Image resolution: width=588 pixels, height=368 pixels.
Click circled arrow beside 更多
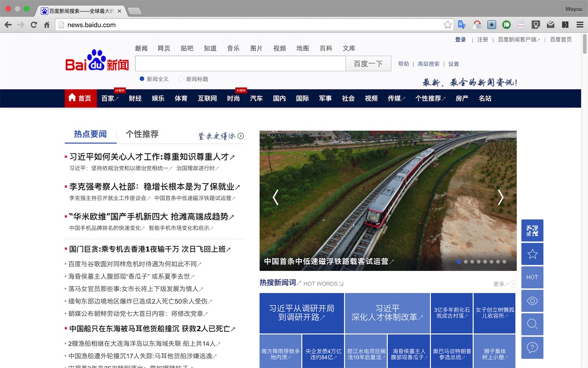pos(513,284)
